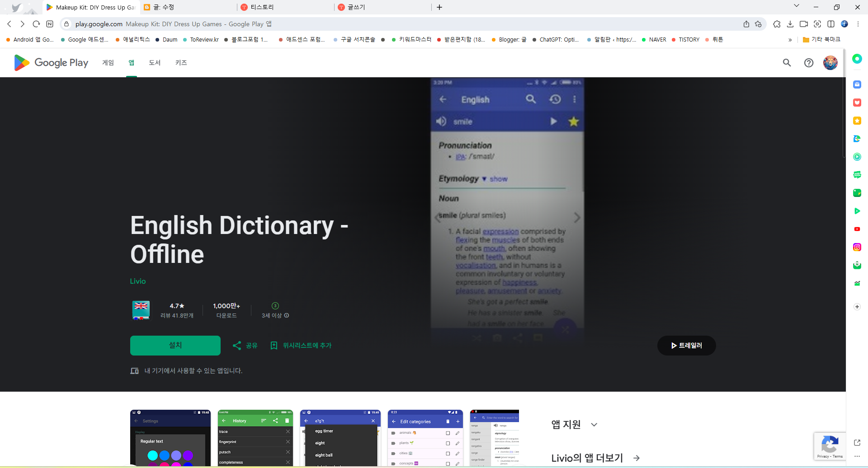Image resolution: width=868 pixels, height=468 pixels.
Task: Switch to the 게임 tab on Google Play
Action: [x=108, y=63]
